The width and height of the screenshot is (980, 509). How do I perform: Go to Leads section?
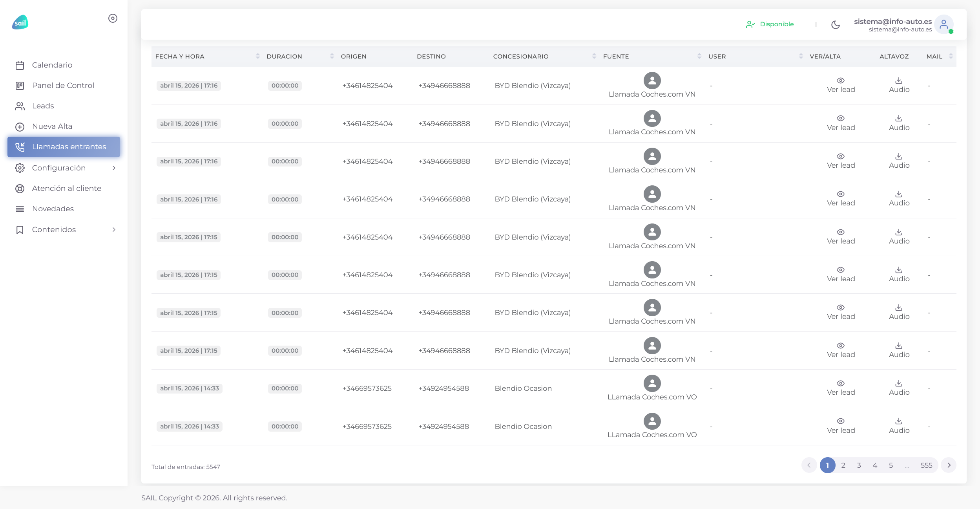pos(64,106)
